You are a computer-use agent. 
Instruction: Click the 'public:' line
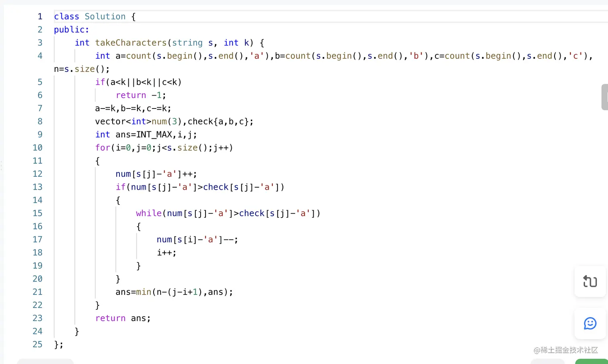(72, 30)
